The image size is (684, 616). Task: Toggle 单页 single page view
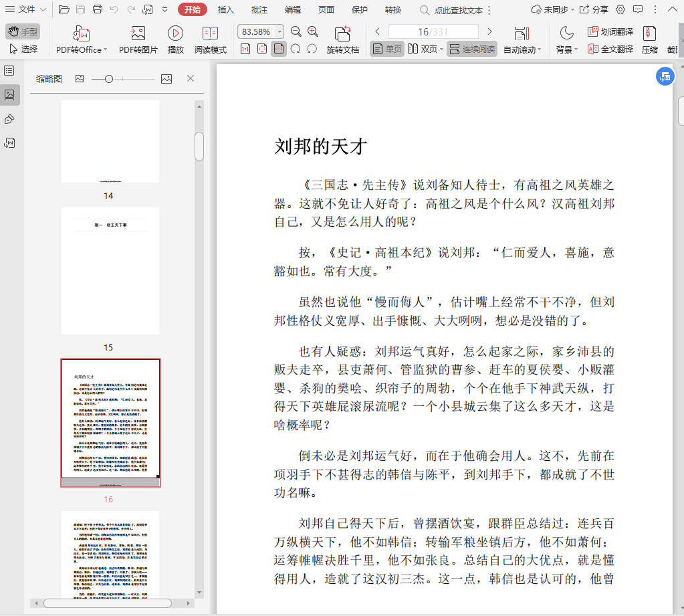tap(387, 49)
